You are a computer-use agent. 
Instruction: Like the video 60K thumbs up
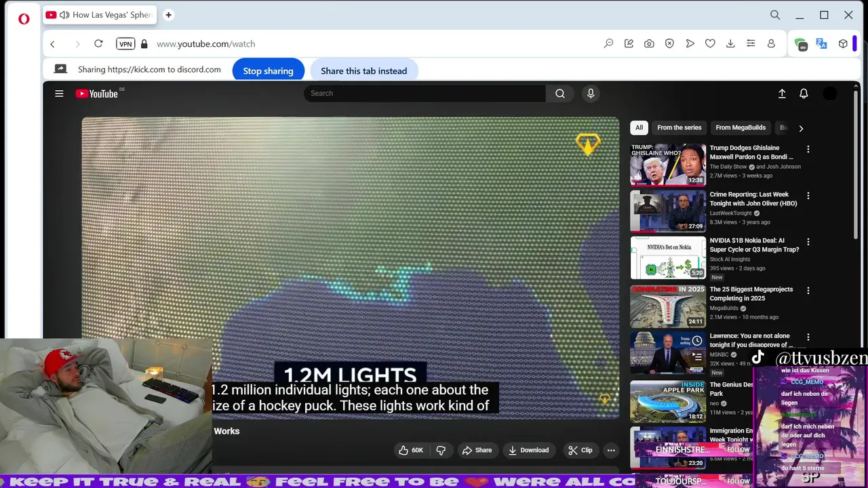point(411,450)
